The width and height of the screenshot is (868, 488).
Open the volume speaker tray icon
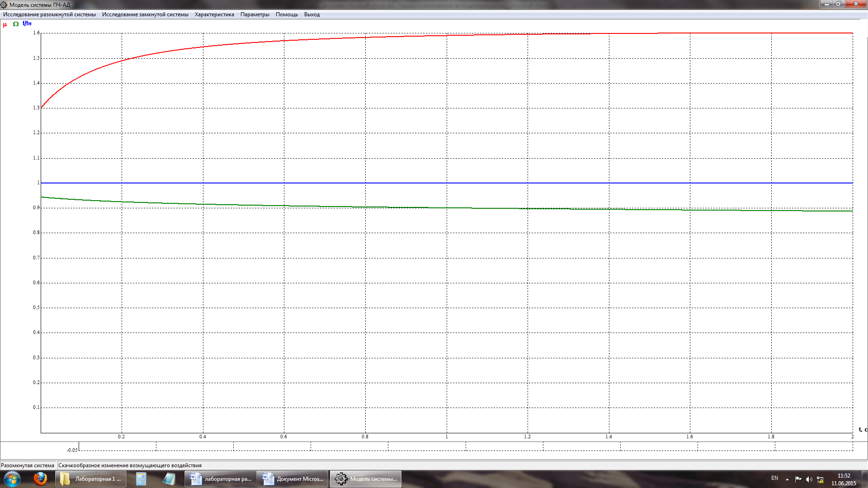(809, 479)
